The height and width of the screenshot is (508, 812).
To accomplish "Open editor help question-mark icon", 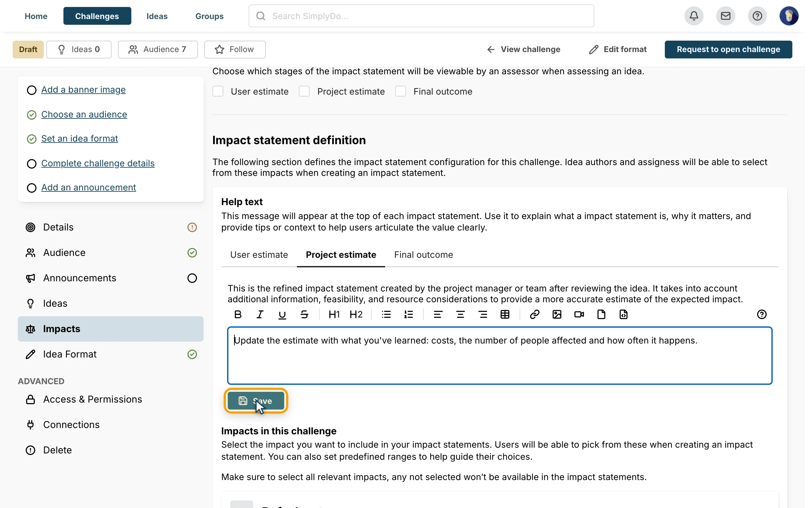I will [762, 314].
